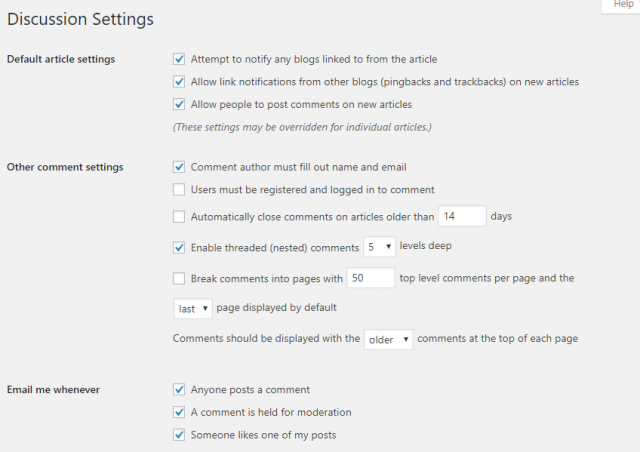
Task: Click the days field showing 14
Action: (462, 216)
